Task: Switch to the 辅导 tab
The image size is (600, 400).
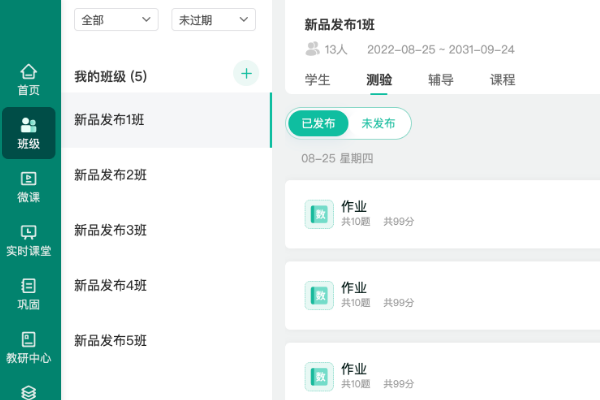Action: [441, 80]
